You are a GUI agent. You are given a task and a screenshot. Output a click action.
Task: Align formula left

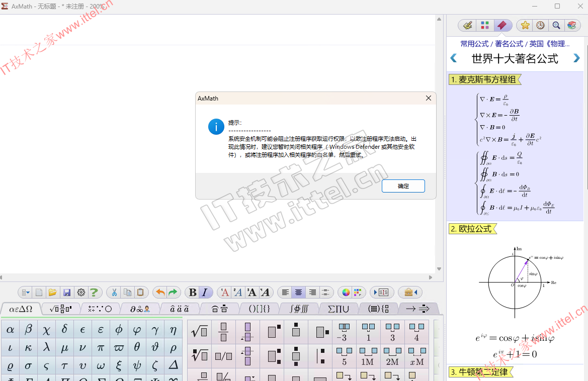click(285, 292)
